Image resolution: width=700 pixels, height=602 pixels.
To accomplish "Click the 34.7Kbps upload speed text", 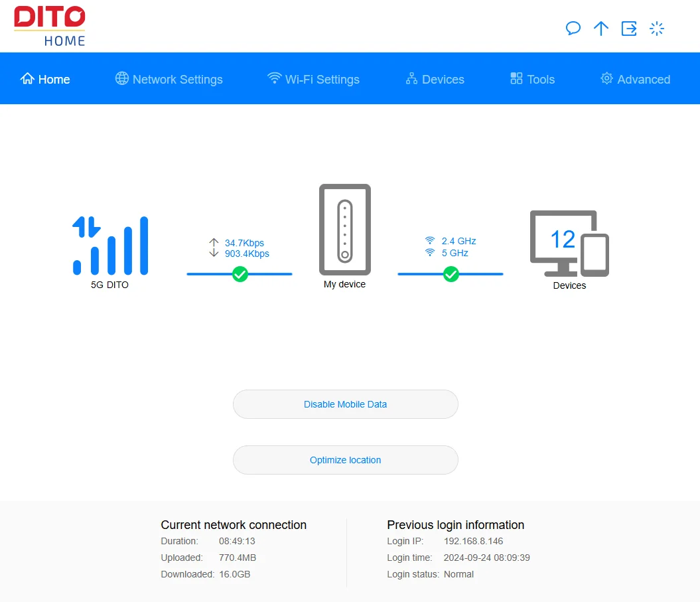I will [244, 243].
